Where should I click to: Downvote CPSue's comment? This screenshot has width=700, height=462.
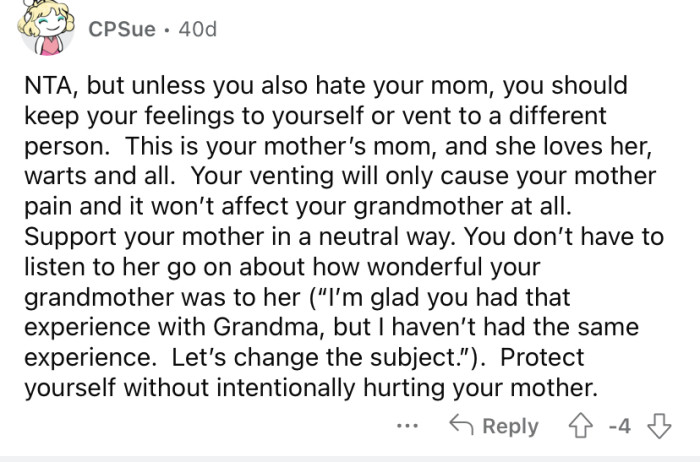pyautogui.click(x=657, y=426)
